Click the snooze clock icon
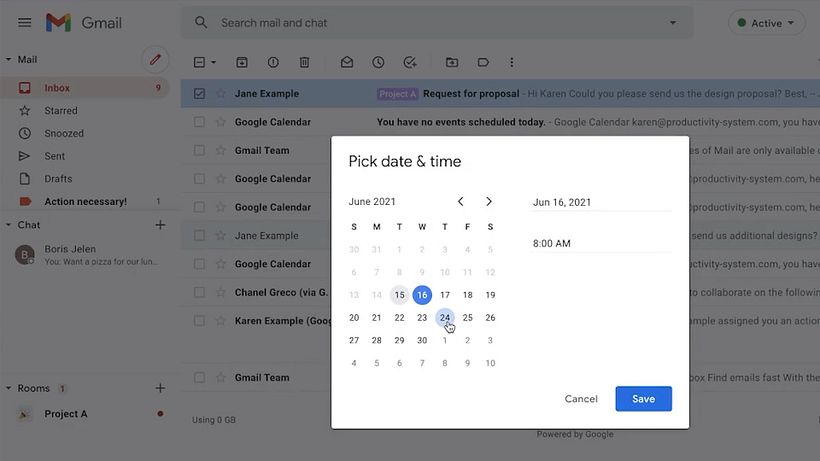This screenshot has width=820, height=461. coord(378,62)
